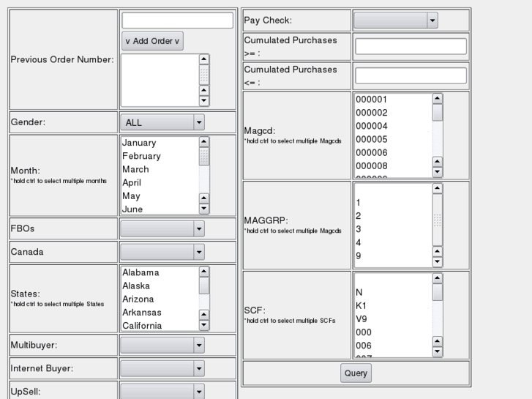The height and width of the screenshot is (399, 532).
Task: Open the UpSell dropdown
Action: click(162, 392)
